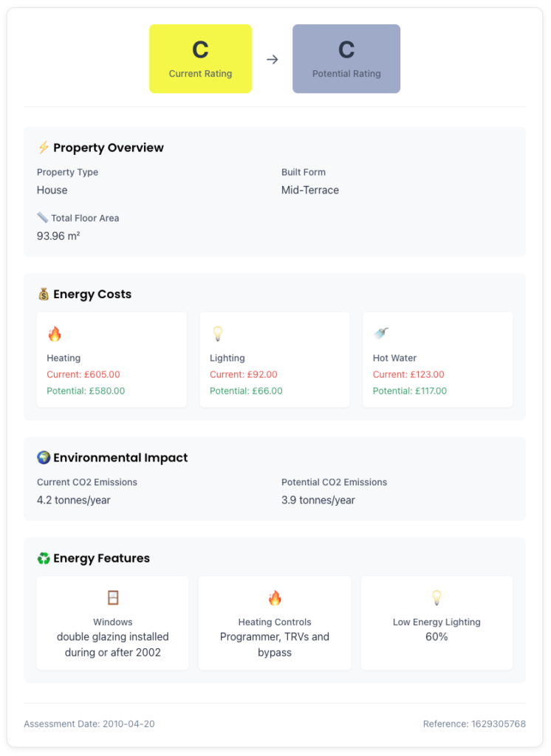Click the shower icon above Hot Water
The width and height of the screenshot is (551, 756).
pyautogui.click(x=381, y=334)
